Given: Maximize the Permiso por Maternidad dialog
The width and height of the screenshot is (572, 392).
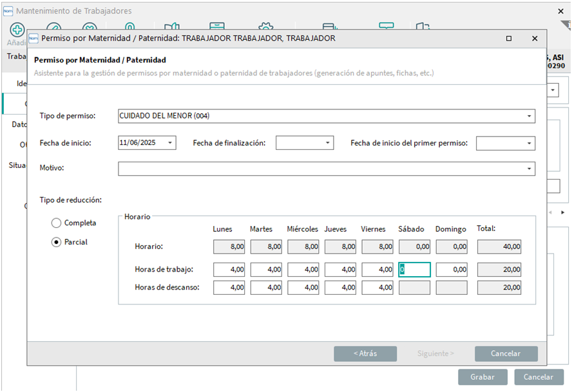Looking at the screenshot, I should [x=509, y=39].
